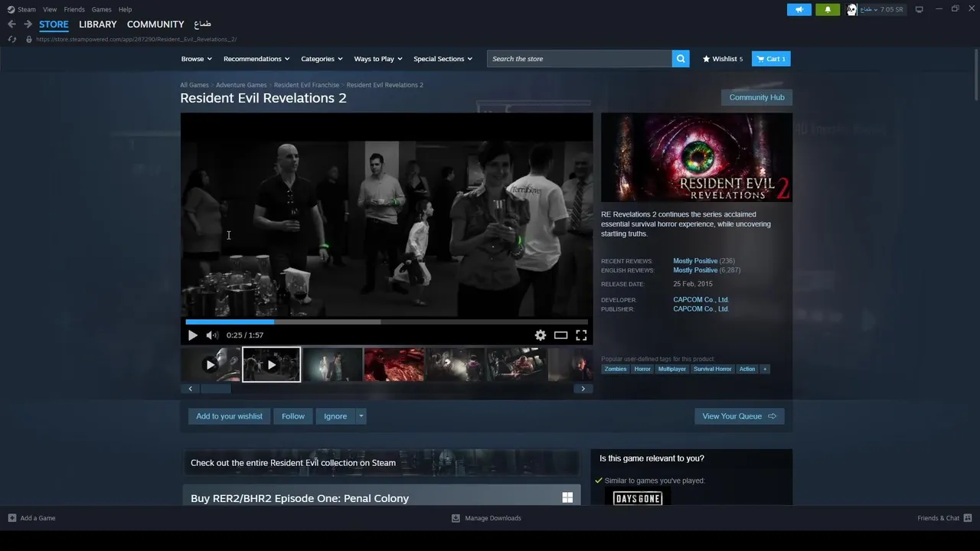
Task: Switch to the STORE tab
Action: (x=54, y=24)
